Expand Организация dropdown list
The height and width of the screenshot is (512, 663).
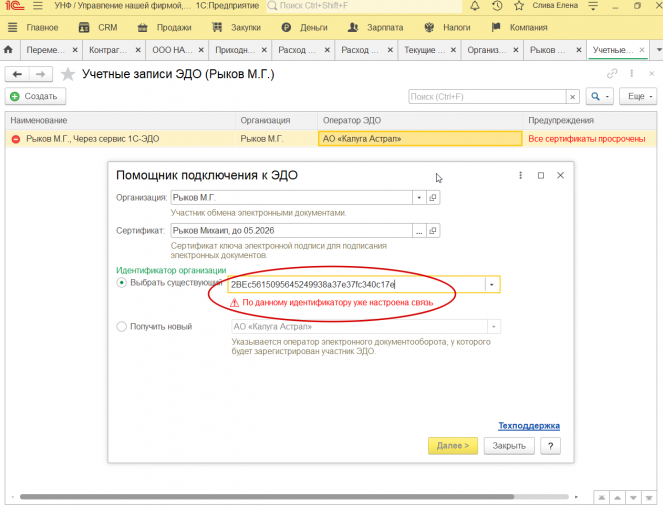419,197
